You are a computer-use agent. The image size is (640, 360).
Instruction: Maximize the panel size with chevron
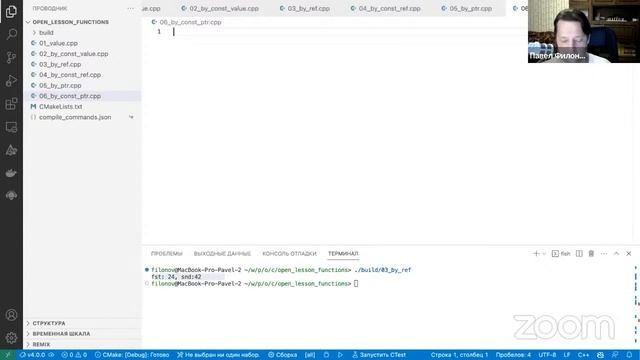point(616,253)
